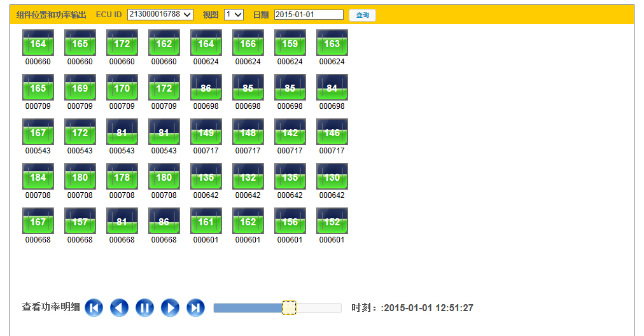Click the solar panel showing 166 watts
The width and height of the screenshot is (644, 336).
(248, 43)
